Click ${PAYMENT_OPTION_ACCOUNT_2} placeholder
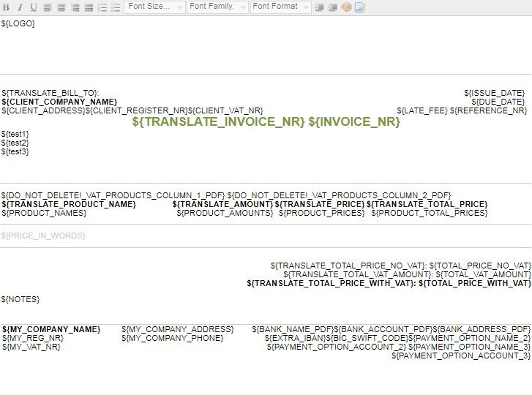This screenshot has height=395, width=532. point(337,347)
